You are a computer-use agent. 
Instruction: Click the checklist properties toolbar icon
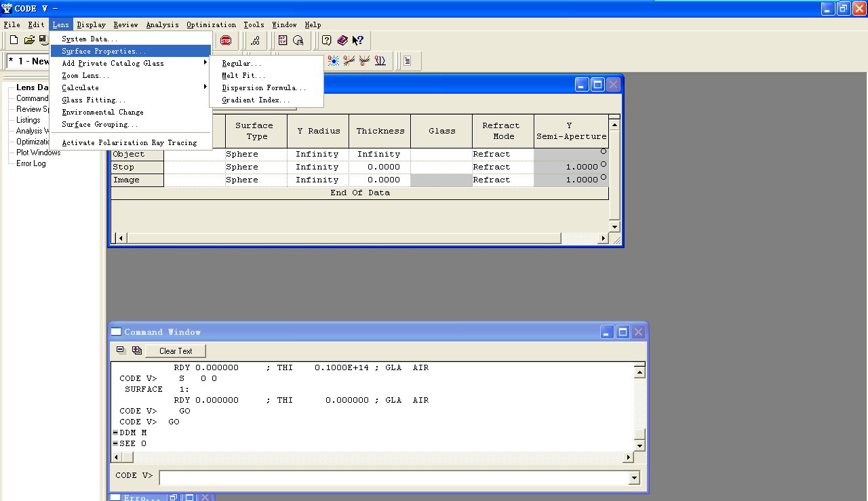pos(283,41)
